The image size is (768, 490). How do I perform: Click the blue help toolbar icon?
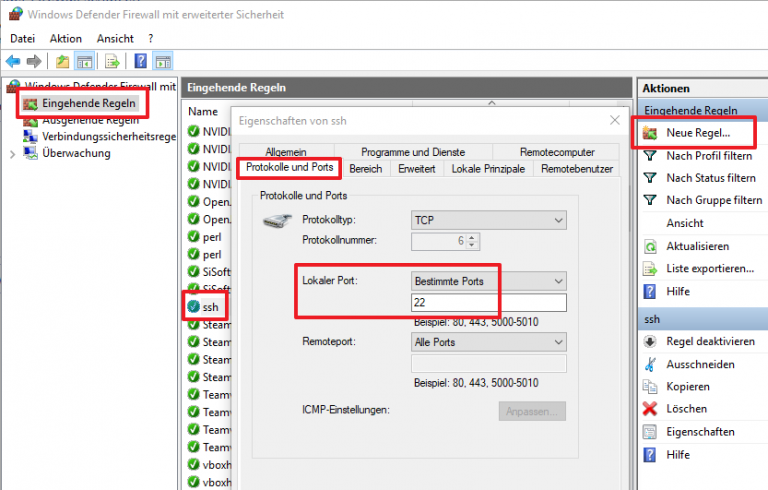click(x=141, y=61)
